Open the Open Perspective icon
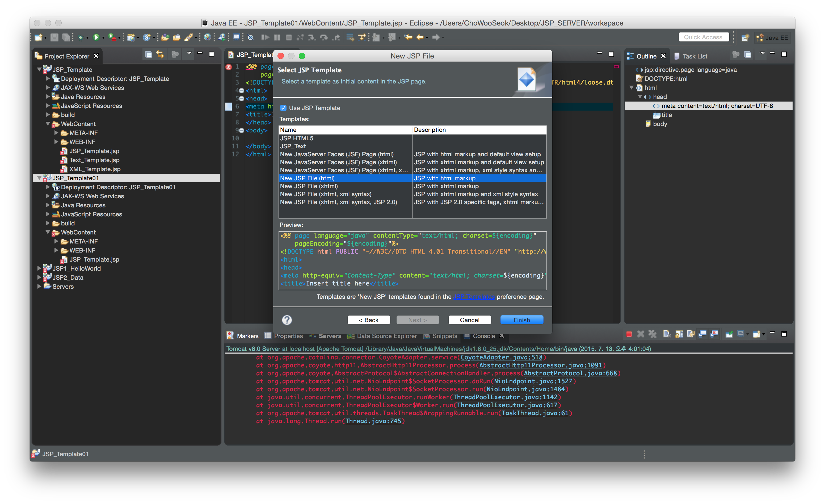Viewport: 825px width, 504px height. pyautogui.click(x=745, y=38)
